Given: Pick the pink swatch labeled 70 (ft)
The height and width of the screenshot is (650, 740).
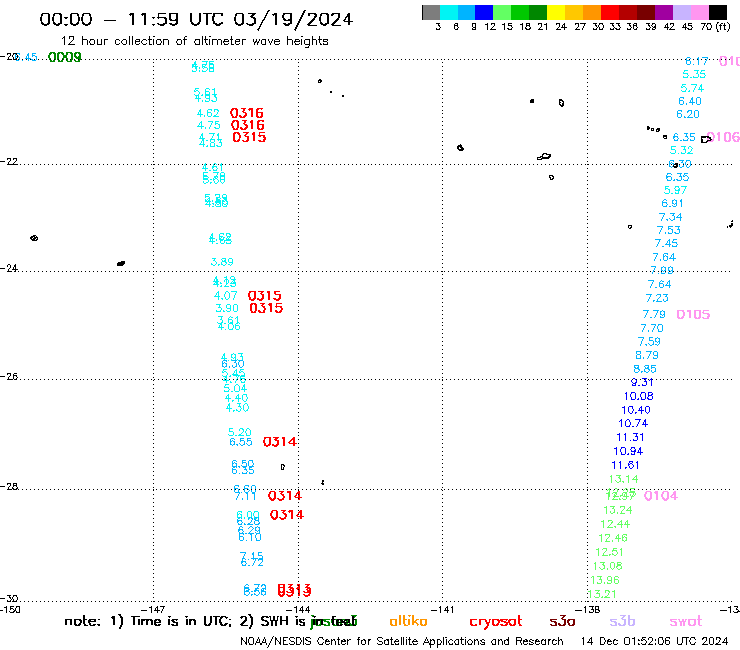Looking at the screenshot, I should tap(699, 12).
